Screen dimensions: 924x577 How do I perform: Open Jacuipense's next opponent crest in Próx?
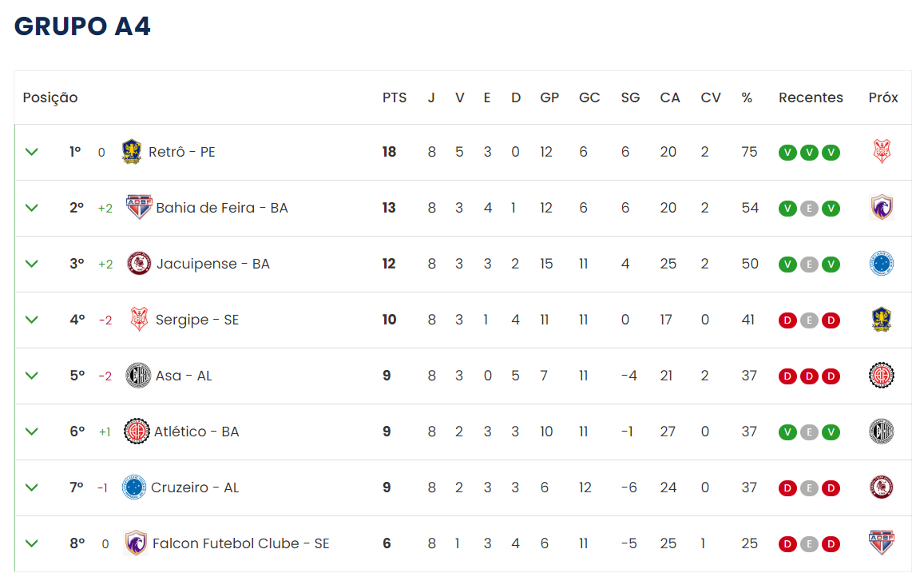tap(882, 263)
